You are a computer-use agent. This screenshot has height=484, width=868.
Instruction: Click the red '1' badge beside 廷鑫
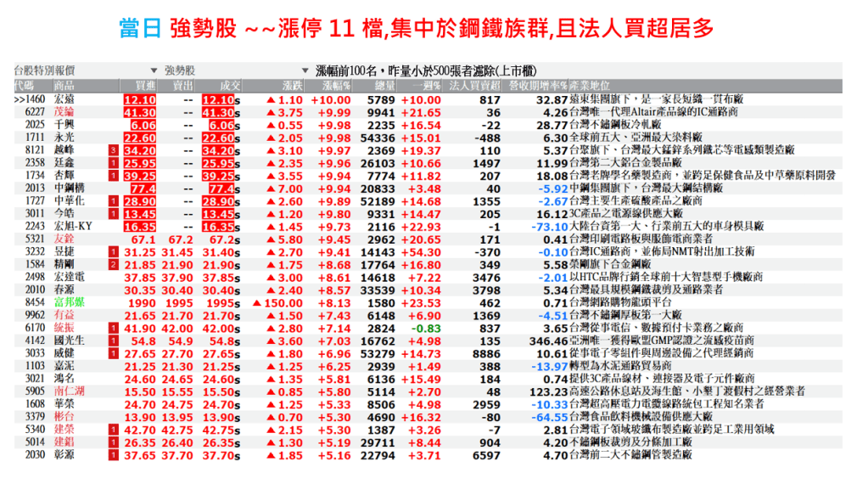tap(113, 163)
